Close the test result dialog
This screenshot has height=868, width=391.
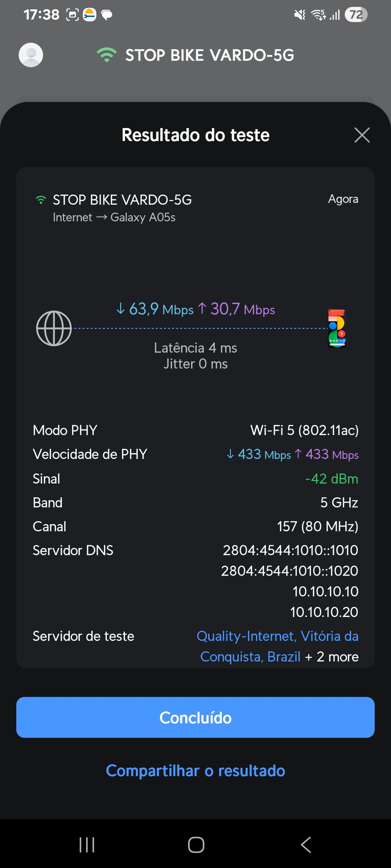[362, 135]
